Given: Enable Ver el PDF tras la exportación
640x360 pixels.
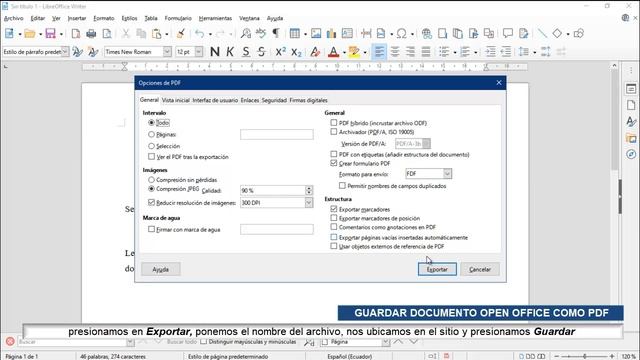Looking at the screenshot, I should 151,156.
